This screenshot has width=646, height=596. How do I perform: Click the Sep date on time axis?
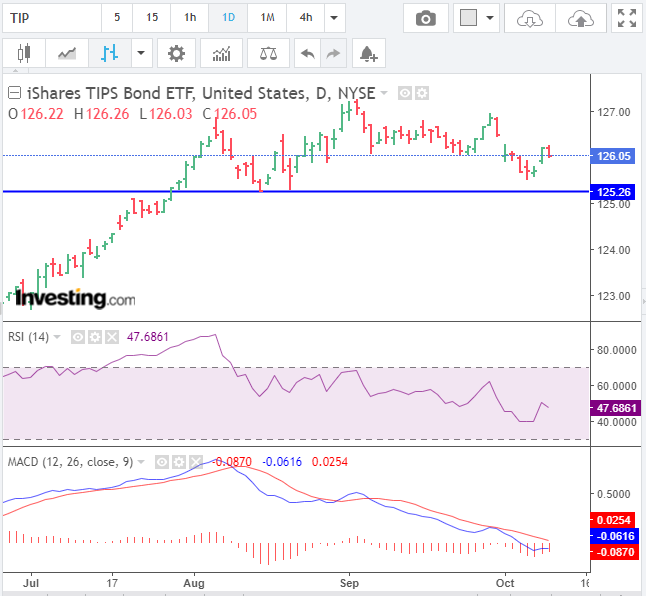349,583
